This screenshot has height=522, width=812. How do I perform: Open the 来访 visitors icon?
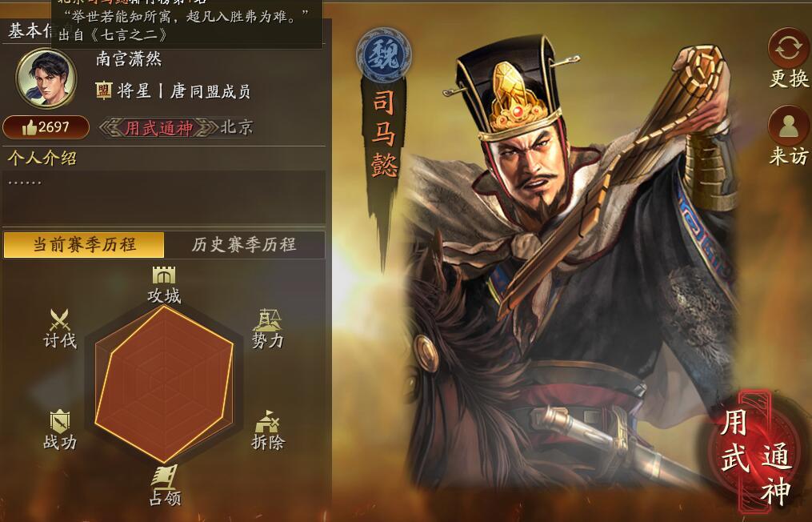789,126
